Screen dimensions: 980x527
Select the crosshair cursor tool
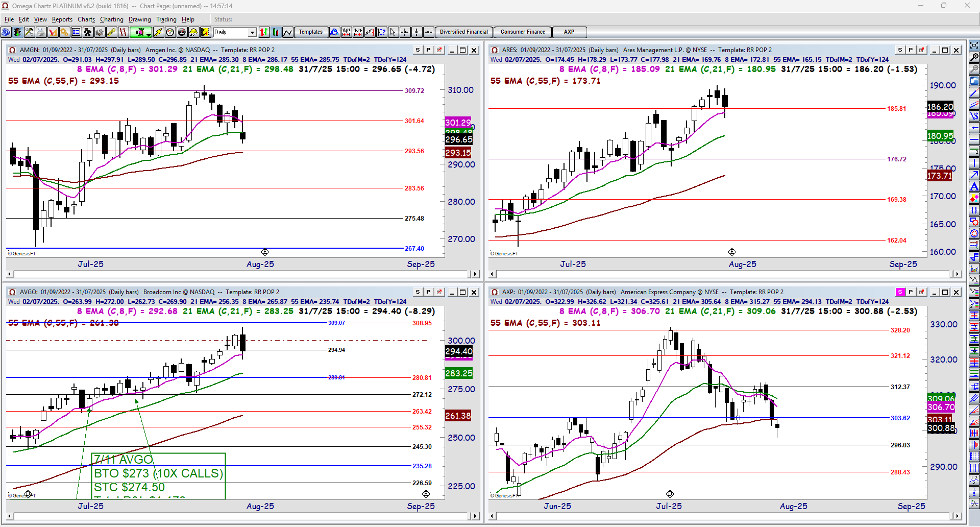405,32
